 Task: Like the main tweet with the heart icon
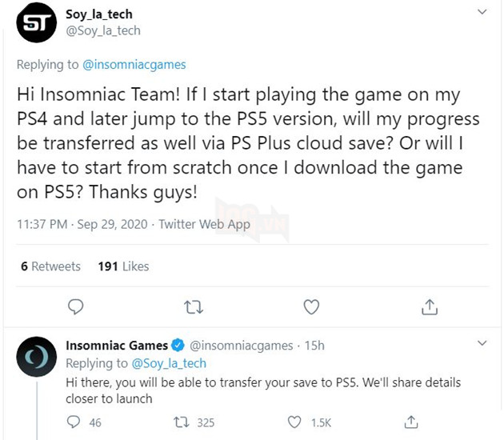click(x=311, y=306)
